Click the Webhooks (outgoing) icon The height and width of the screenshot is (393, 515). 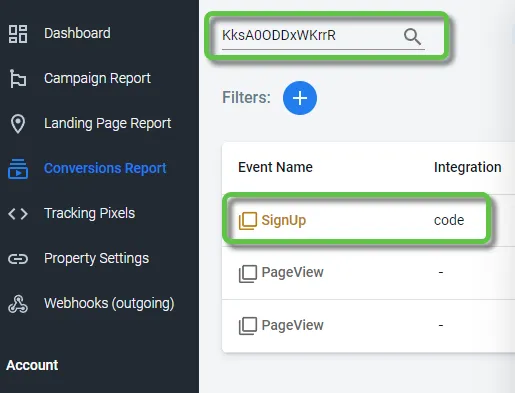click(x=18, y=304)
